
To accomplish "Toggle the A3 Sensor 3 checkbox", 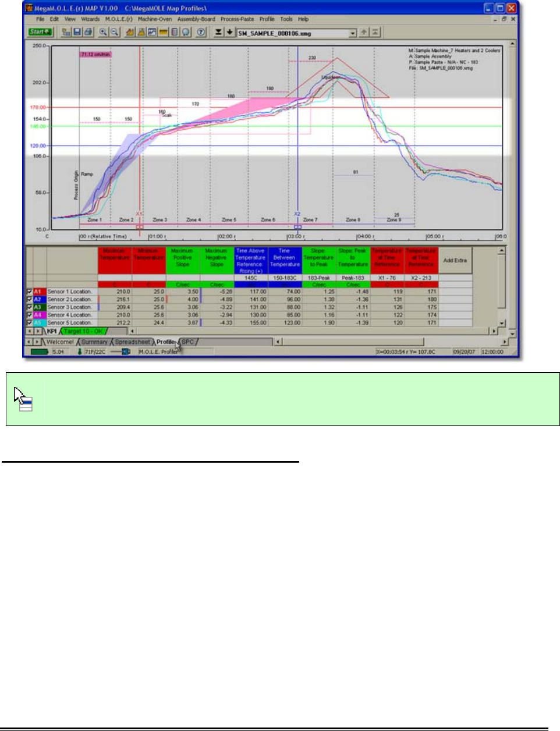I will [x=30, y=307].
